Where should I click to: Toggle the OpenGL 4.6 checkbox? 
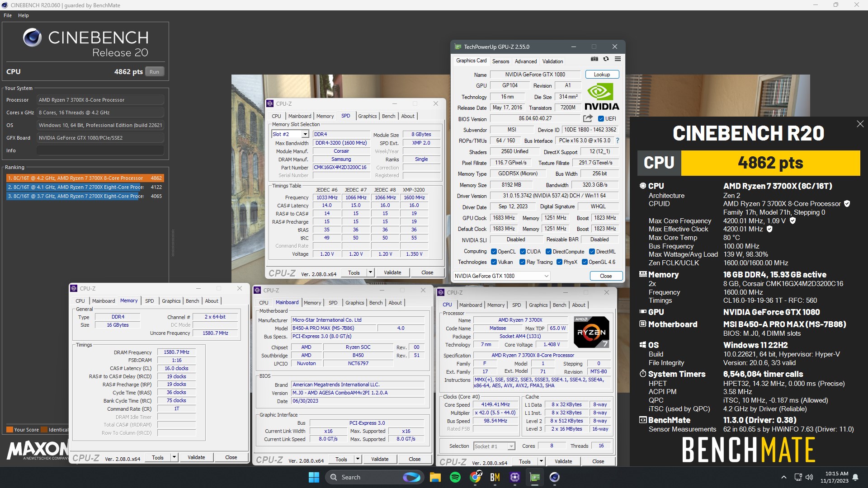(x=585, y=262)
